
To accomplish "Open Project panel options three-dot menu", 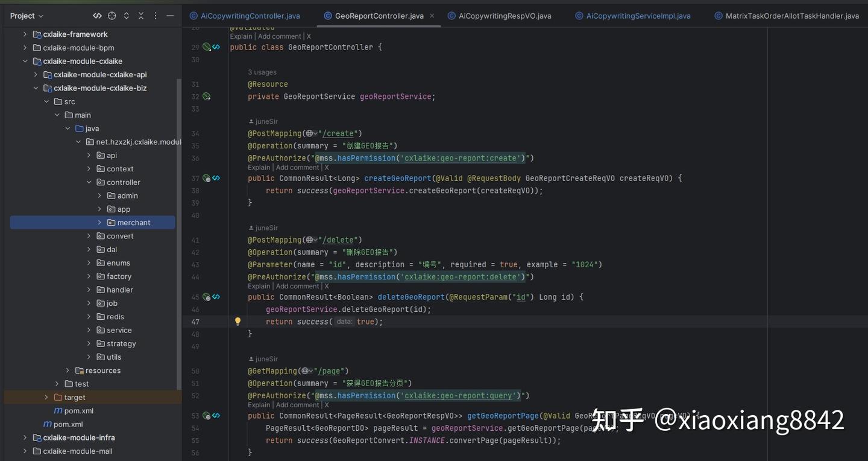I will pyautogui.click(x=156, y=16).
